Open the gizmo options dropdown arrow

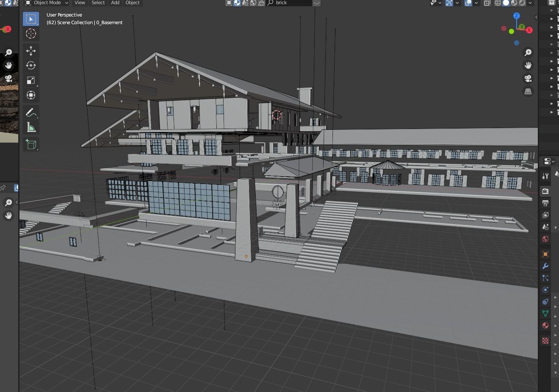(x=457, y=3)
